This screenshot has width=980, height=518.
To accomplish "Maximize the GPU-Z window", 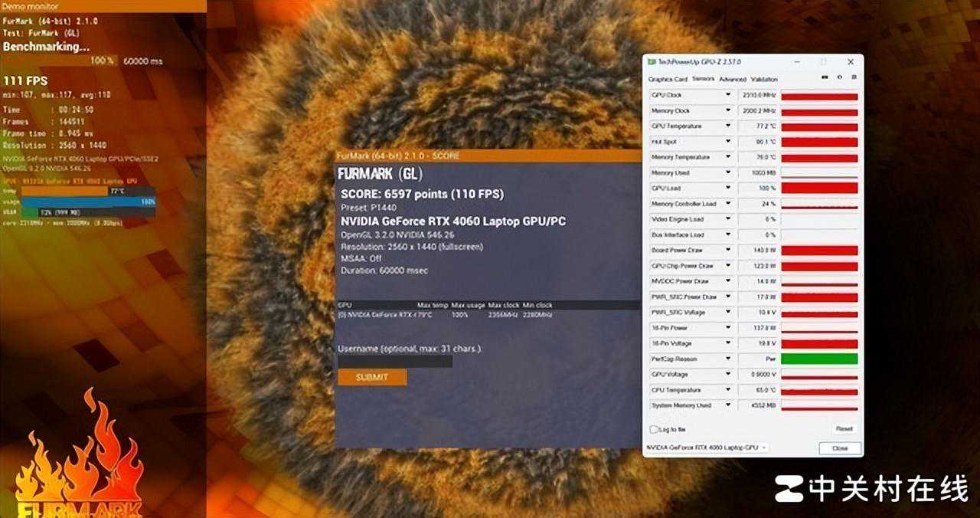I will 824,61.
